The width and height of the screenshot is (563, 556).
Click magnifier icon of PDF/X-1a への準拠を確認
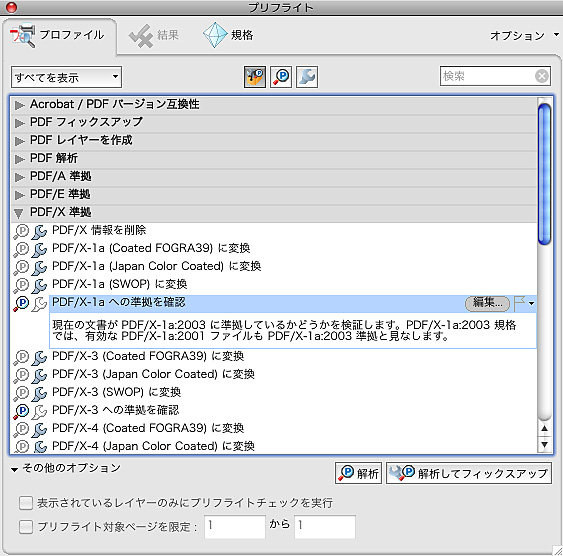tap(21, 303)
